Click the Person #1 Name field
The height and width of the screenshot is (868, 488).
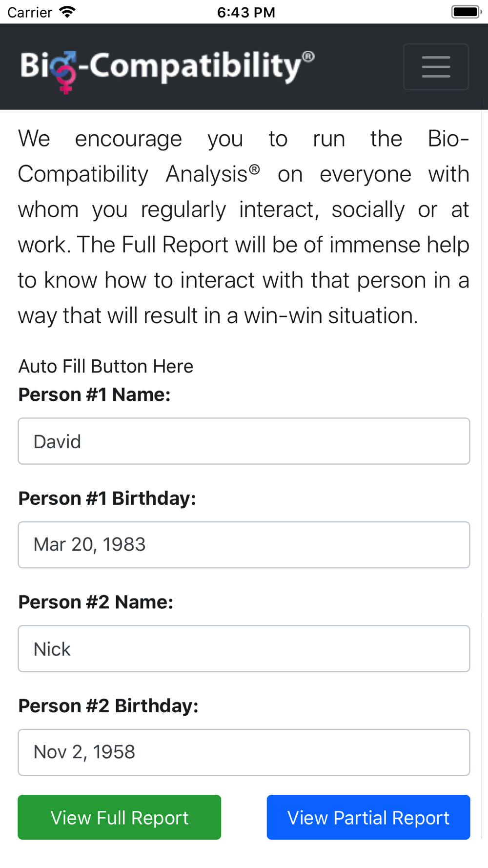(x=244, y=441)
